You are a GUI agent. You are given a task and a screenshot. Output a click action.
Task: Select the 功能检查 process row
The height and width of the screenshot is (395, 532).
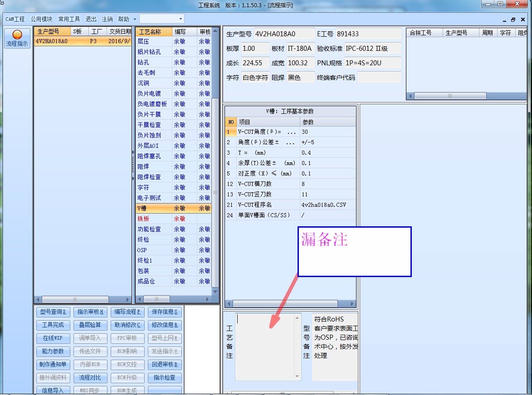[173, 229]
